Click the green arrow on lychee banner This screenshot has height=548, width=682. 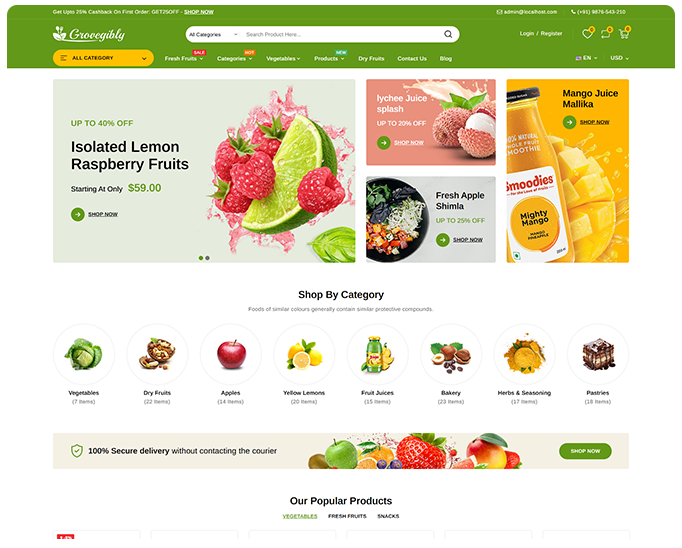384,143
